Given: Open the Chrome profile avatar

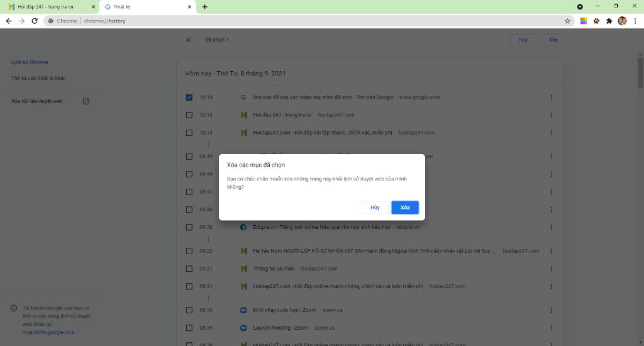Looking at the screenshot, I should [622, 21].
